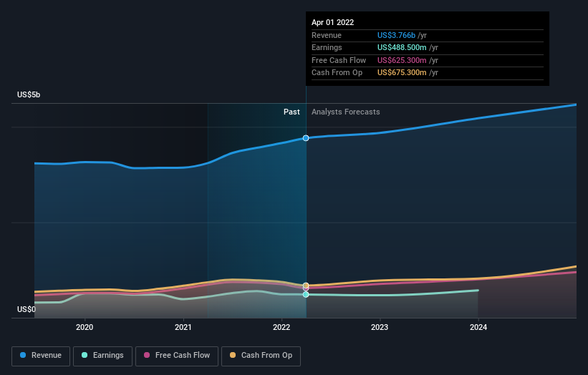This screenshot has height=375, width=588.
Task: Select the Revenue data point on the blue line
Action: click(x=306, y=138)
